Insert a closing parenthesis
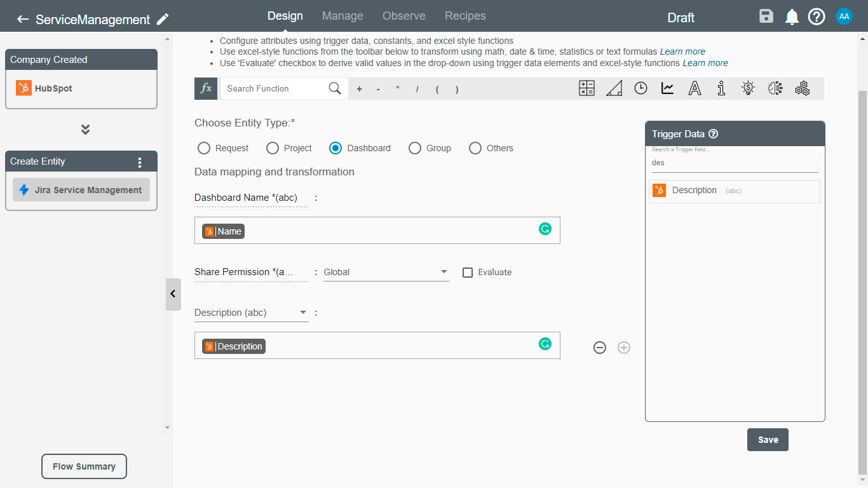 (457, 89)
